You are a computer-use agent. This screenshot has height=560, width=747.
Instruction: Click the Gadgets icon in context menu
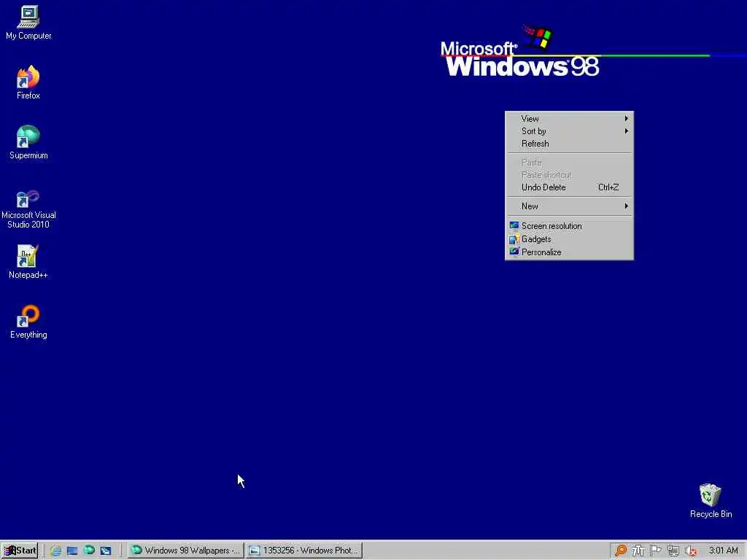[x=514, y=239]
